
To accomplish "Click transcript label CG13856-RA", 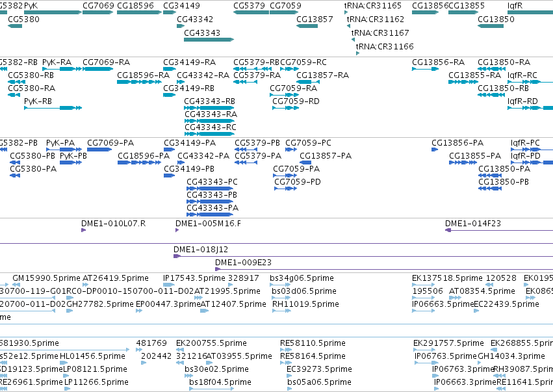I will (439, 62).
